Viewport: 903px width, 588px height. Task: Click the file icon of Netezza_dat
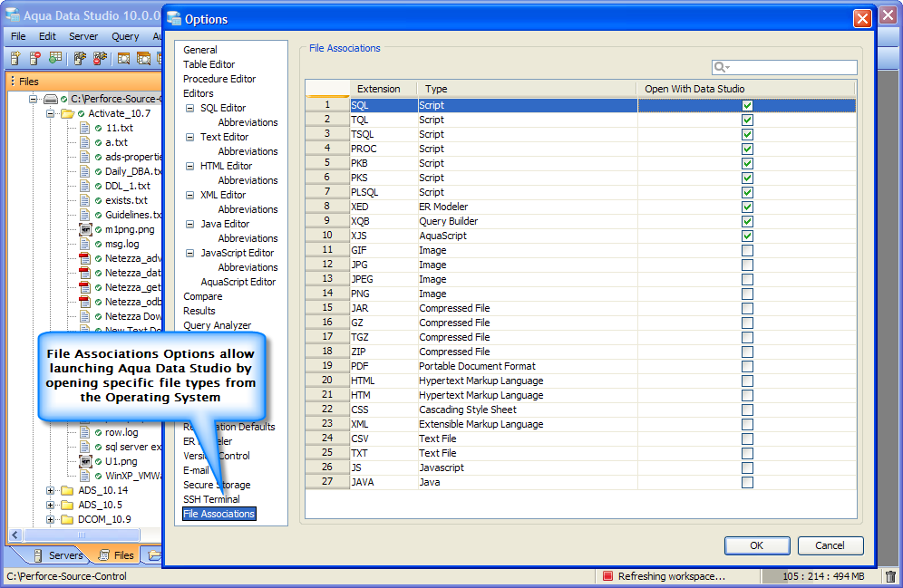(84, 273)
